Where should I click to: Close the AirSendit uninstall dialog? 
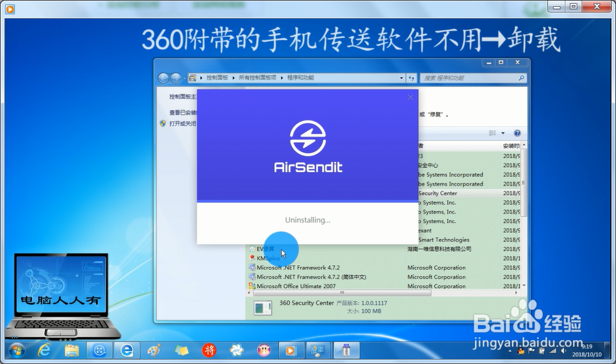(x=411, y=97)
